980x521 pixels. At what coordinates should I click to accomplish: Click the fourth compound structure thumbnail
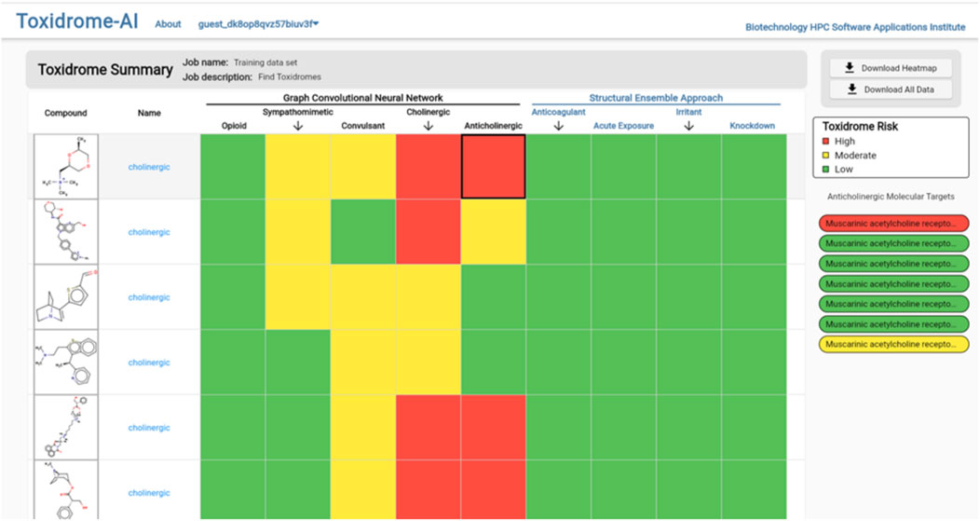[x=66, y=363]
